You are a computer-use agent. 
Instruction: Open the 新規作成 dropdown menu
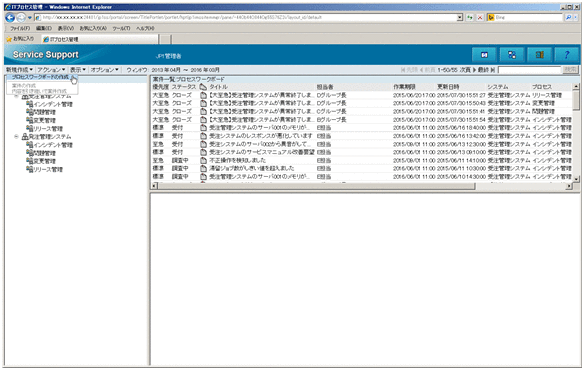point(19,70)
